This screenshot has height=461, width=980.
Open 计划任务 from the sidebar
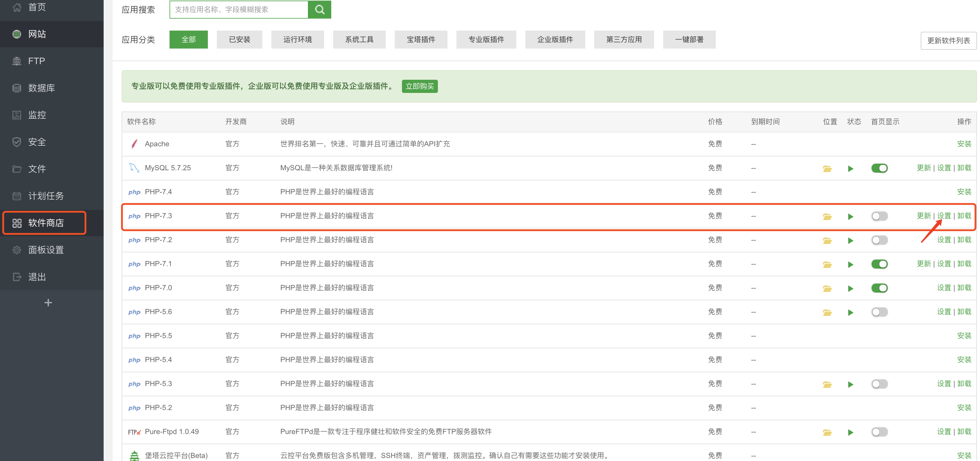(46, 196)
